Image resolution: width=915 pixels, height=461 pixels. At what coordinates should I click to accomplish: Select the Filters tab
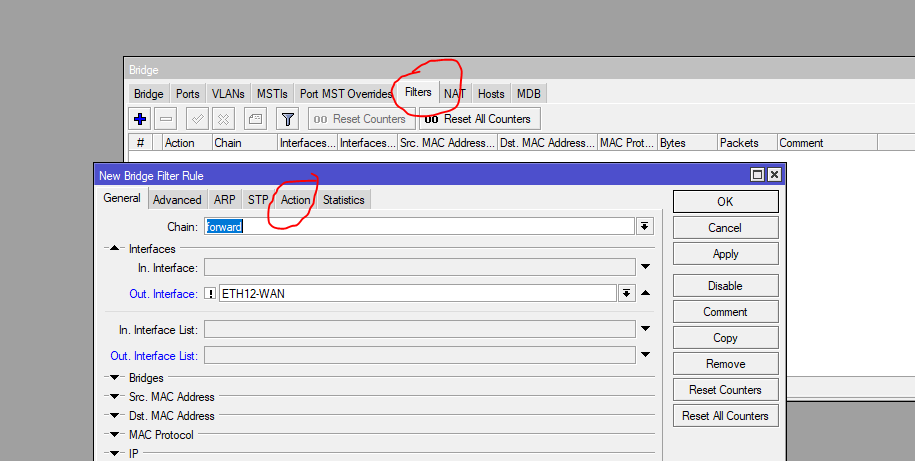point(418,92)
